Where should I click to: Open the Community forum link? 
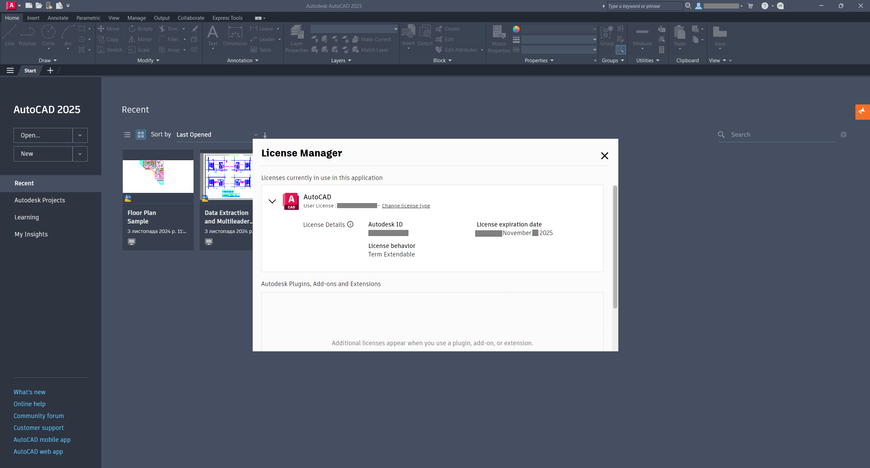(39, 416)
